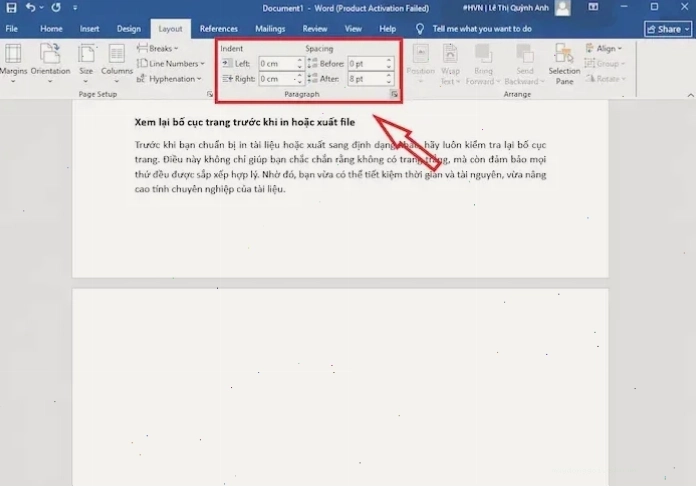Click the Redo (repeat) icon
The image size is (696, 487).
coord(56,8)
